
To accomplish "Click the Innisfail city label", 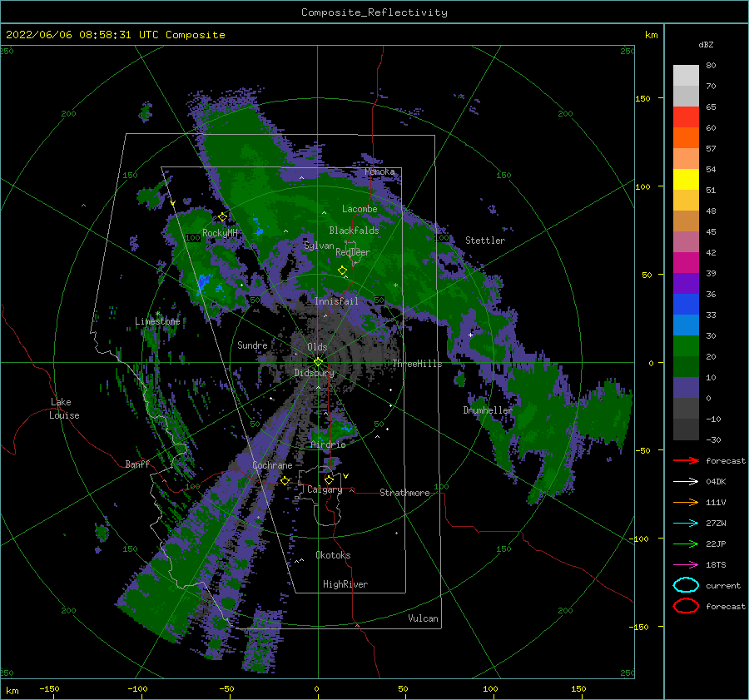I will pyautogui.click(x=336, y=301).
